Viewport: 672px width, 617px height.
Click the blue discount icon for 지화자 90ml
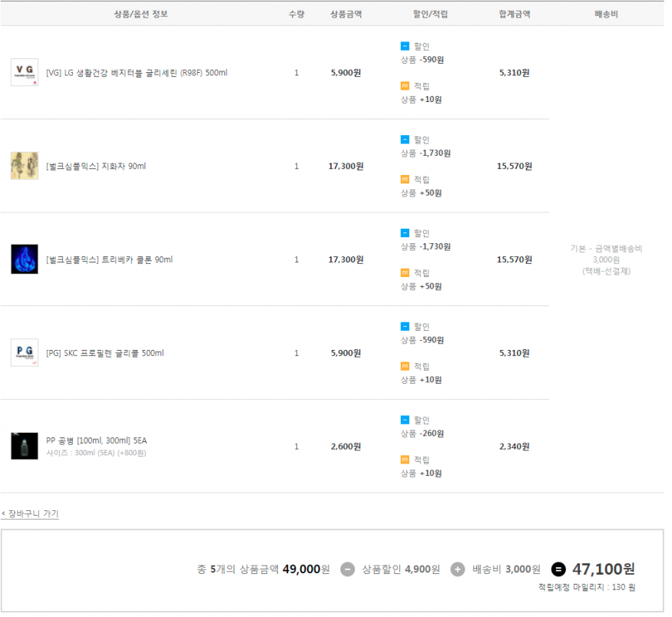405,140
